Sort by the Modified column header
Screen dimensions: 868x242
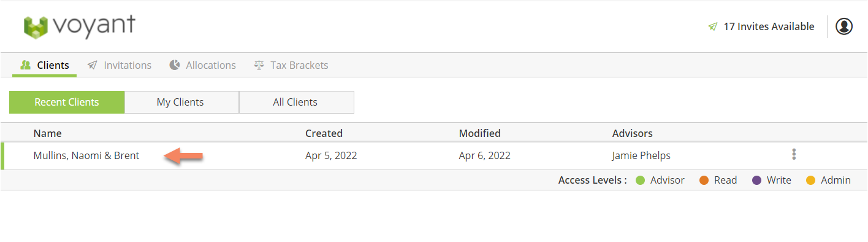[479, 133]
